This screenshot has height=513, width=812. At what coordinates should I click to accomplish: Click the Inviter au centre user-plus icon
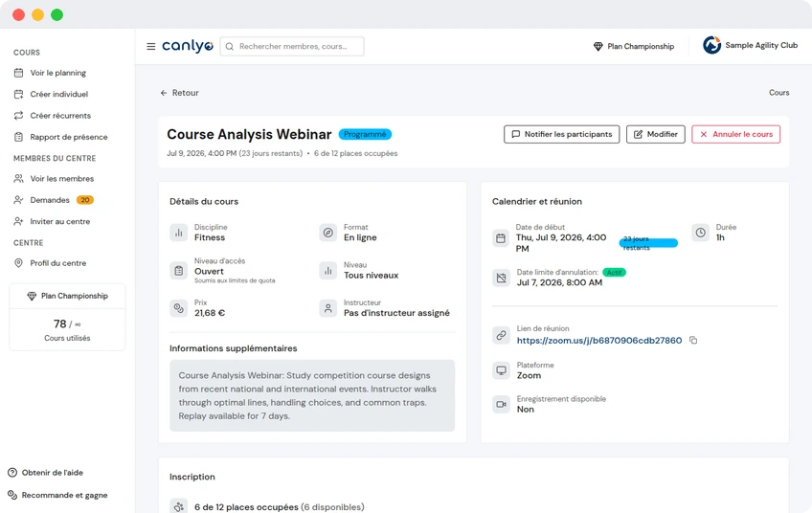pos(18,221)
